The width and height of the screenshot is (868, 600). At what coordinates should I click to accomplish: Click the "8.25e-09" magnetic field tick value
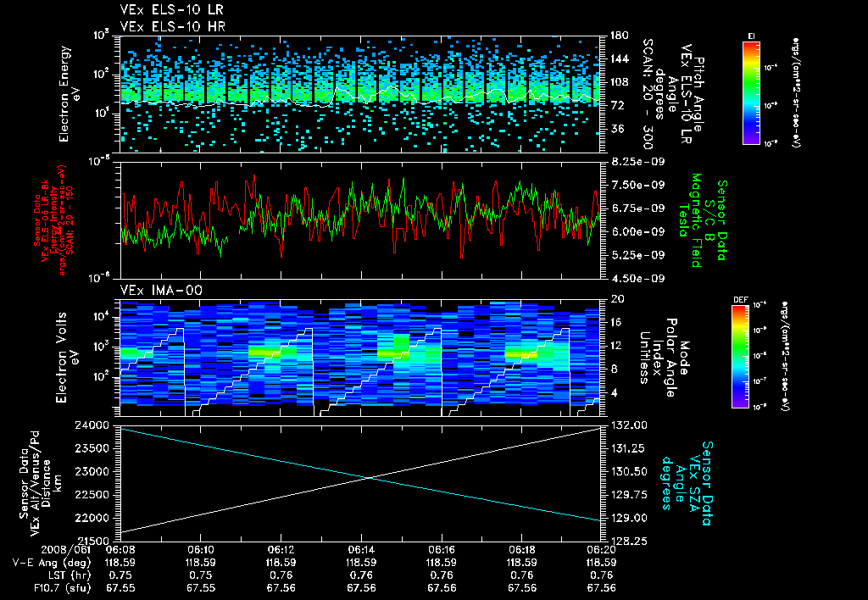[637, 162]
